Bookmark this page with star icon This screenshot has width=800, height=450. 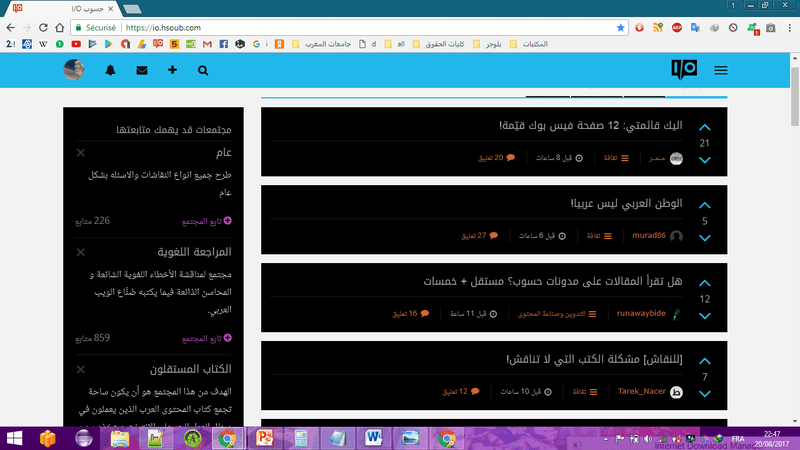(620, 27)
